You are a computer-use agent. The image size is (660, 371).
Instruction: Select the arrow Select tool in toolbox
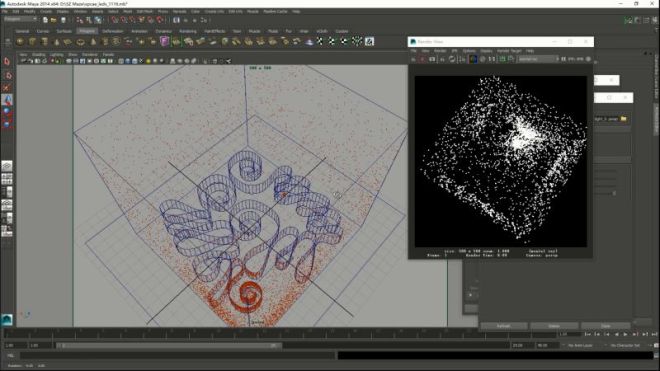[x=7, y=62]
